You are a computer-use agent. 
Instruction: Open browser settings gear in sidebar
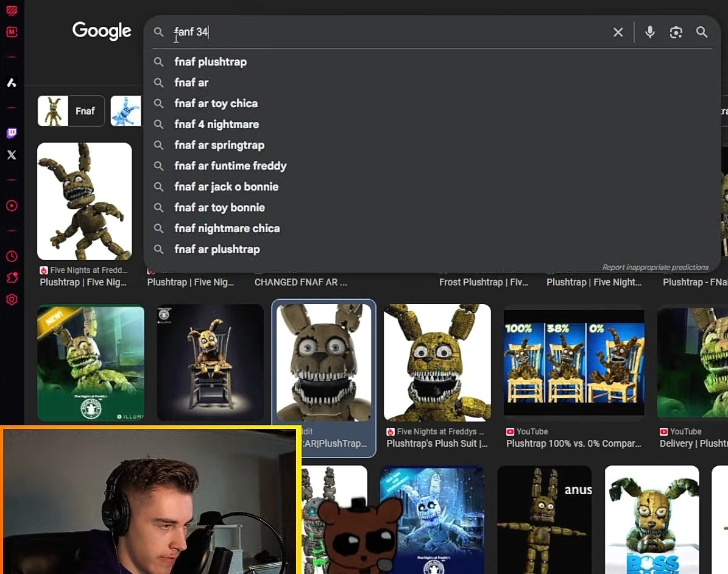click(x=12, y=300)
